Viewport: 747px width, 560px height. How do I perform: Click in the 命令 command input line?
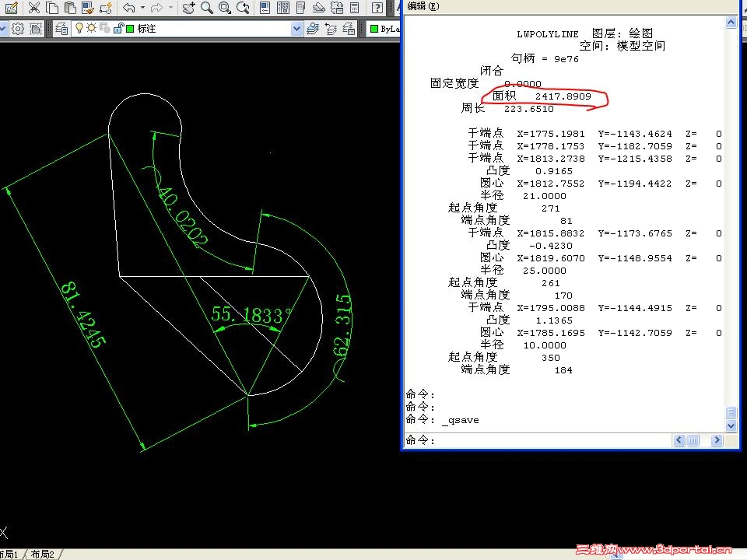tap(538, 440)
